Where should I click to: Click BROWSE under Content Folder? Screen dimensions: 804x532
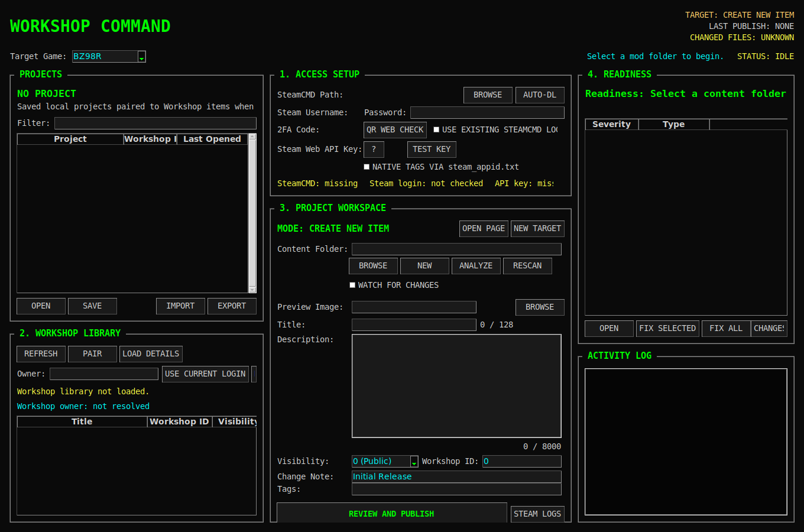[x=373, y=265]
